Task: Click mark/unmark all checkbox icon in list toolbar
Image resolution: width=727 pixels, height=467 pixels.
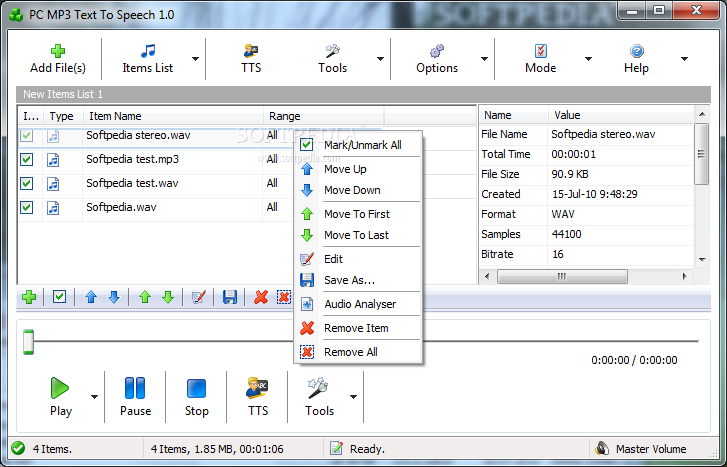Action: [x=59, y=297]
